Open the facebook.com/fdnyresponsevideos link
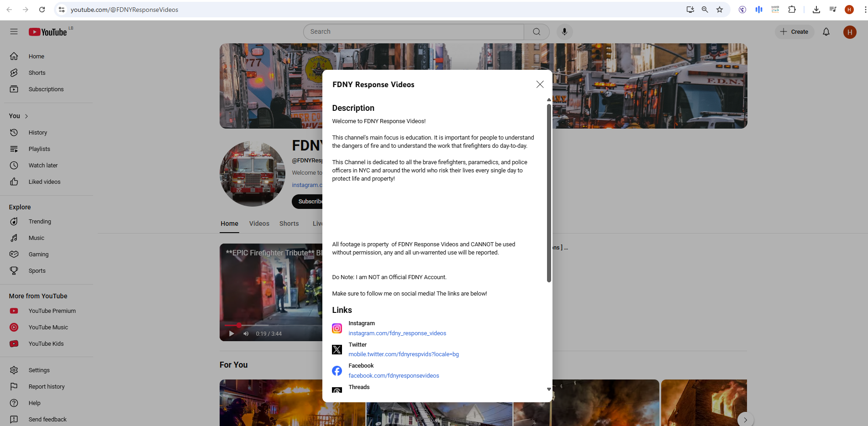The image size is (868, 426). tap(394, 376)
